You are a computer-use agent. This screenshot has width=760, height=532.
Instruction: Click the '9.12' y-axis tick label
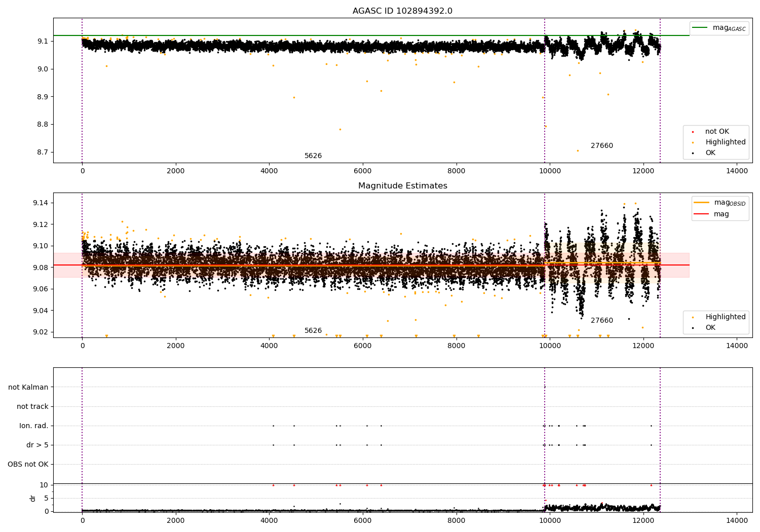click(x=40, y=224)
